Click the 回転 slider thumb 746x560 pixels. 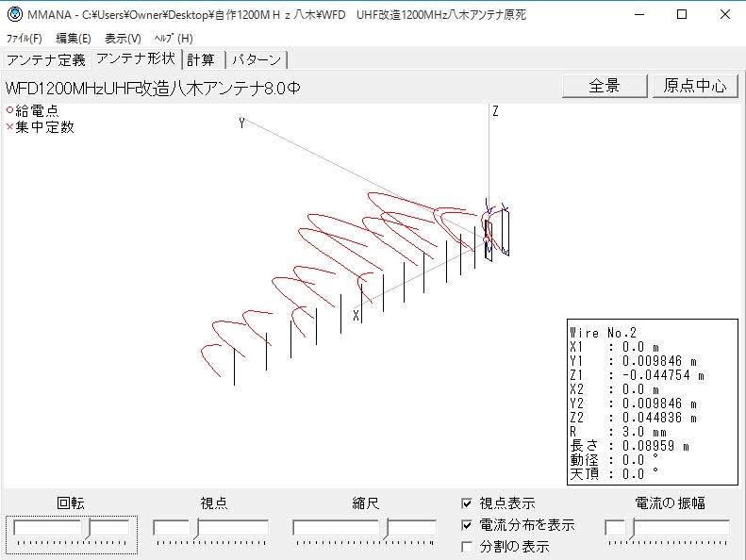pyautogui.click(x=86, y=528)
